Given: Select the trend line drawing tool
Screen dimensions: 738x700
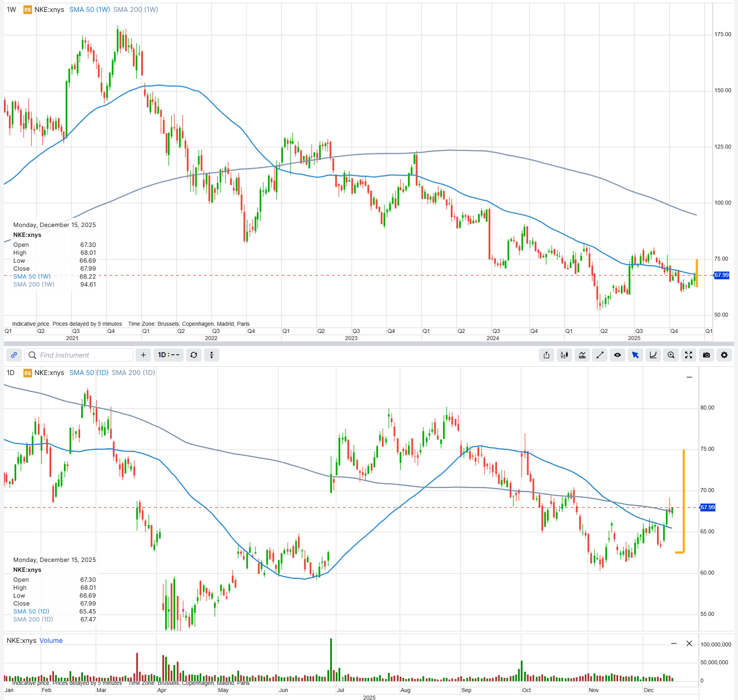Looking at the screenshot, I should coord(600,355).
